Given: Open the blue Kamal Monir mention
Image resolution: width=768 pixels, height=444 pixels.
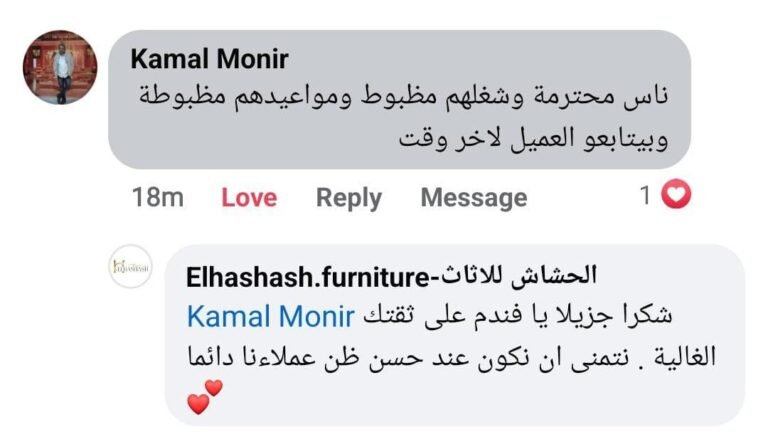Looking at the screenshot, I should (271, 316).
